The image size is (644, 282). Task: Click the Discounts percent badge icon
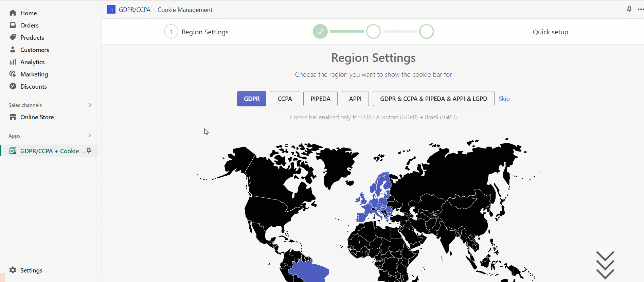point(13,86)
